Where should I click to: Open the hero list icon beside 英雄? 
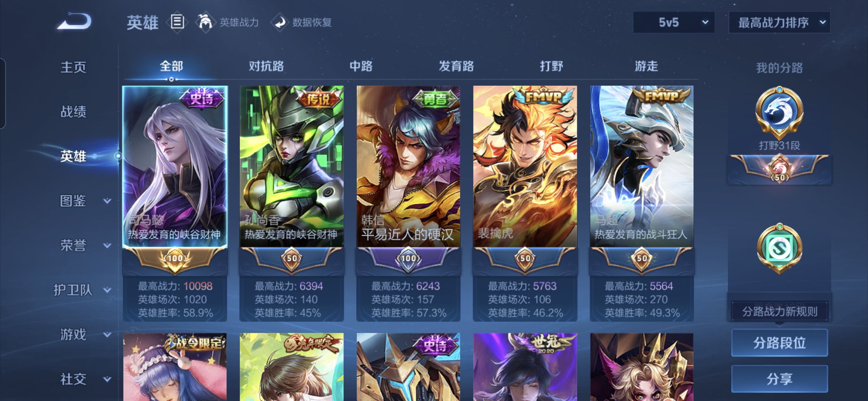tap(177, 22)
